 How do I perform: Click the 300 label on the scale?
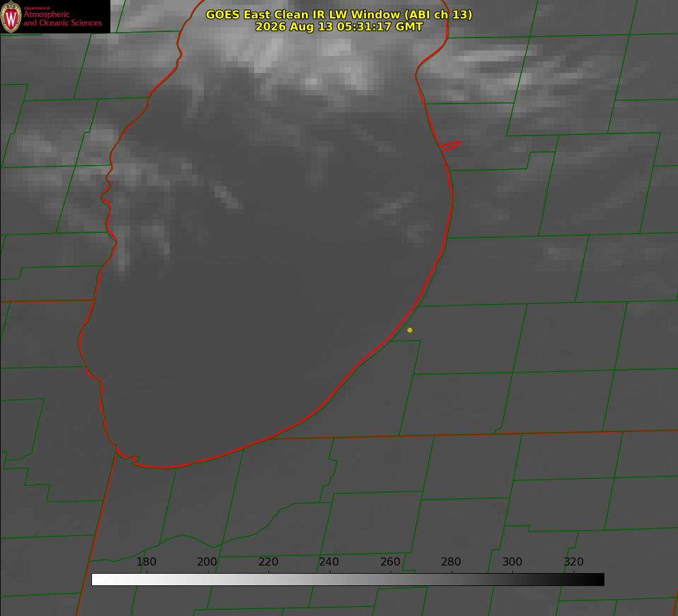(512, 561)
